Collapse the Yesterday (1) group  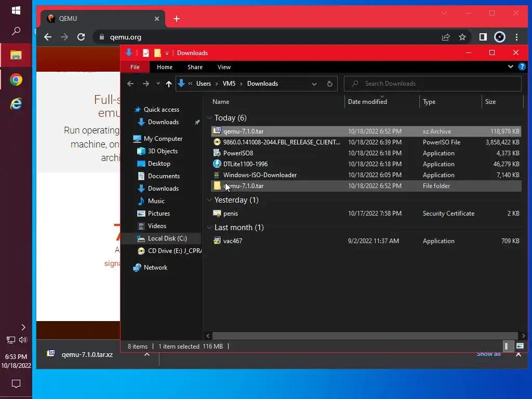(209, 200)
